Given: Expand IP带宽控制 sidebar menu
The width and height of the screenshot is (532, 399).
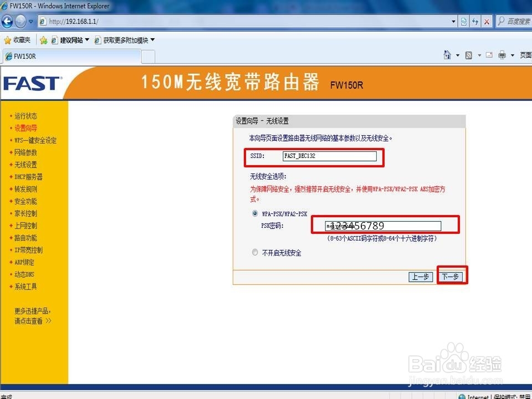Looking at the screenshot, I should click(28, 250).
